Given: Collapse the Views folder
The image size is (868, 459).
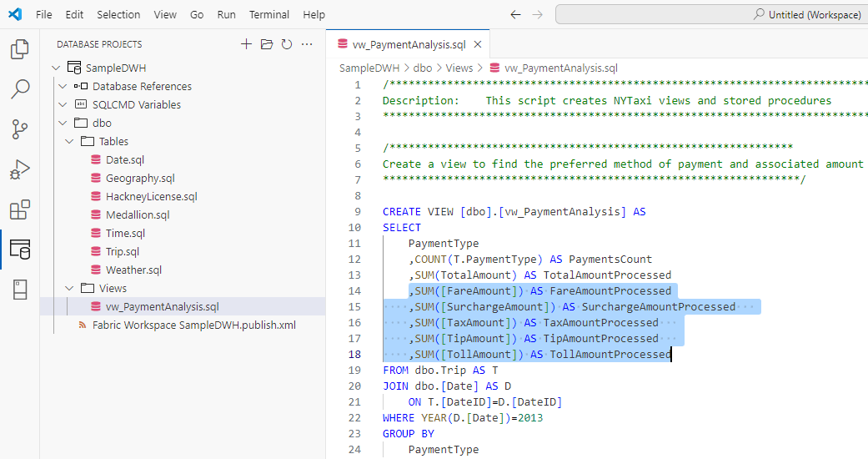Looking at the screenshot, I should (69, 288).
